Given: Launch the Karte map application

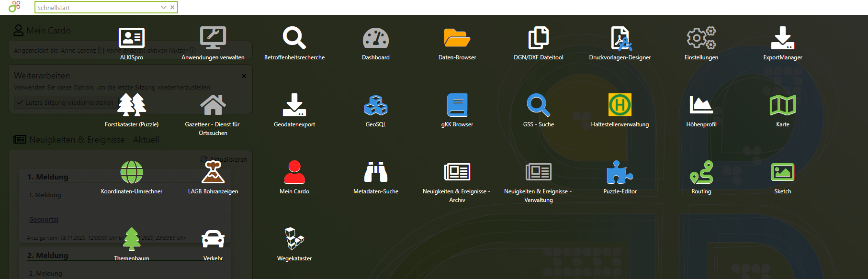Looking at the screenshot, I should [783, 105].
